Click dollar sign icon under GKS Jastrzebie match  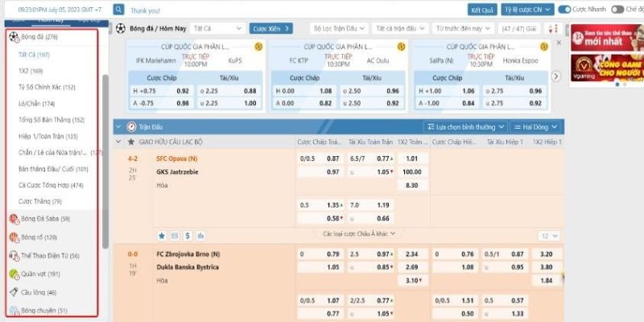coord(188,236)
